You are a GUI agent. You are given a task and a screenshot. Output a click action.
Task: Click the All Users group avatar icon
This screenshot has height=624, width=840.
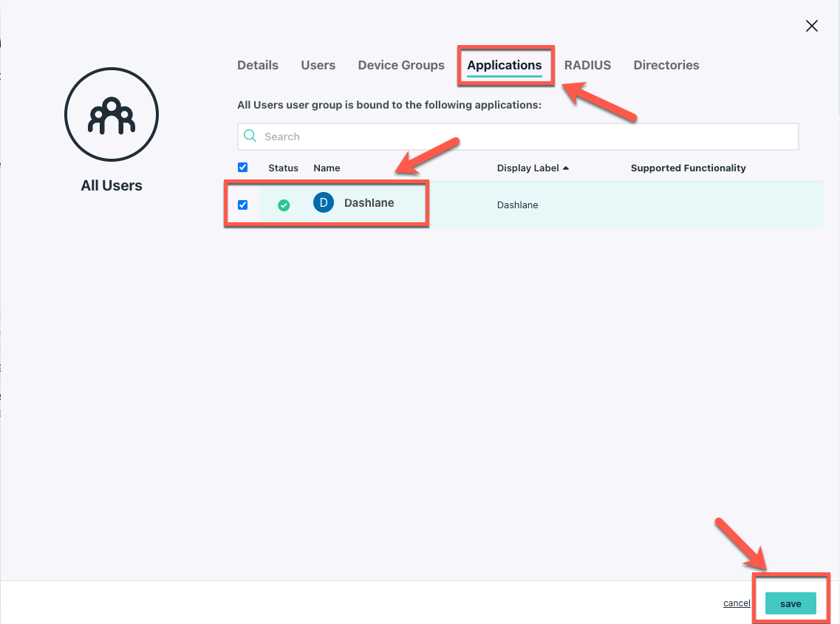(x=112, y=114)
